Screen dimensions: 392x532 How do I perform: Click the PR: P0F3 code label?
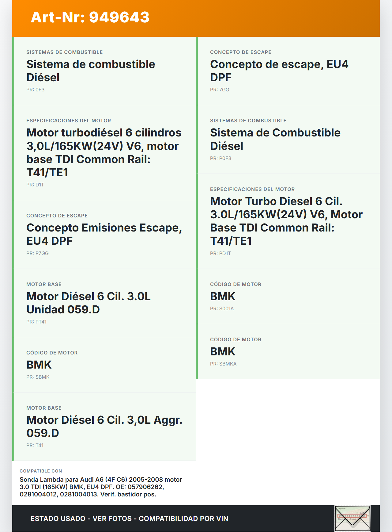click(221, 159)
